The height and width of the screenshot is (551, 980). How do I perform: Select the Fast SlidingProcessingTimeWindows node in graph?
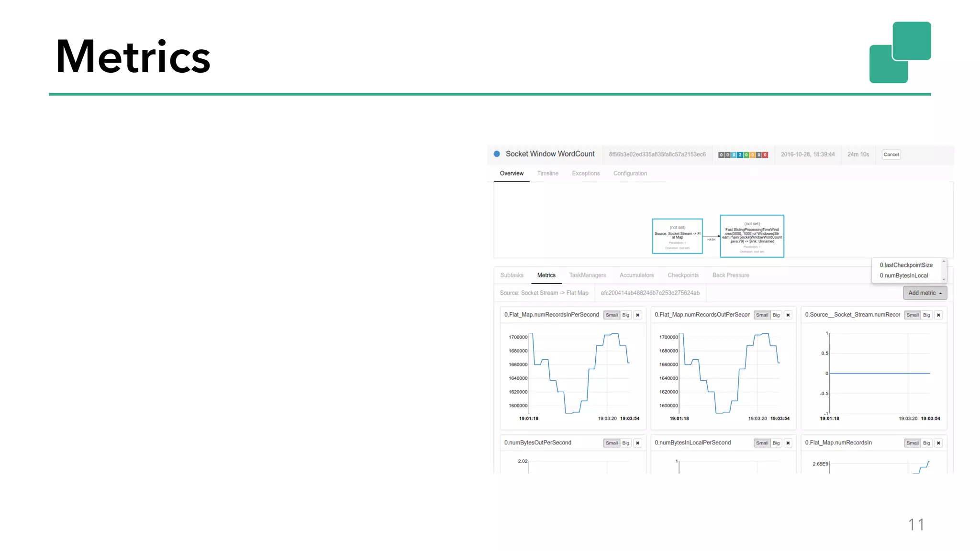752,236
